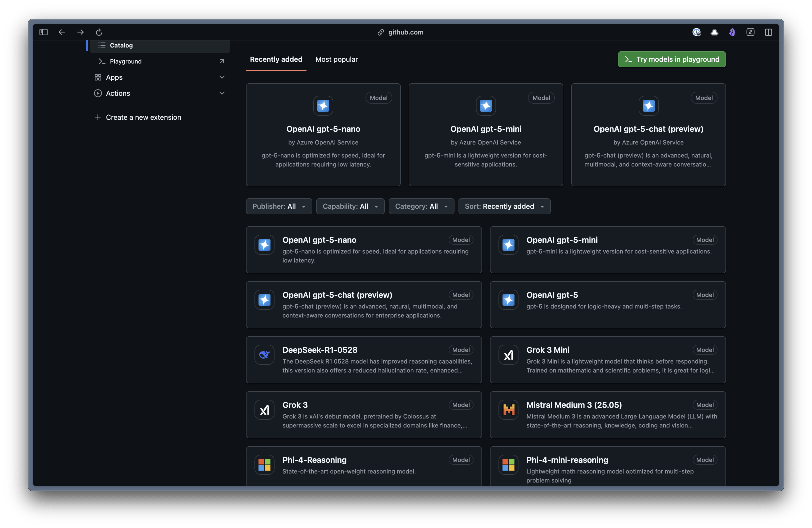Open the DeepSeek-R1-0528 title
812x528 pixels.
point(320,349)
